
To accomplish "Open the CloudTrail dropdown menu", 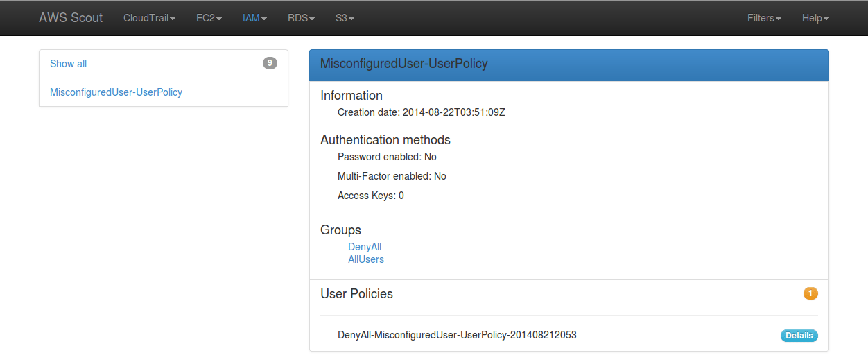I will pyautogui.click(x=149, y=18).
